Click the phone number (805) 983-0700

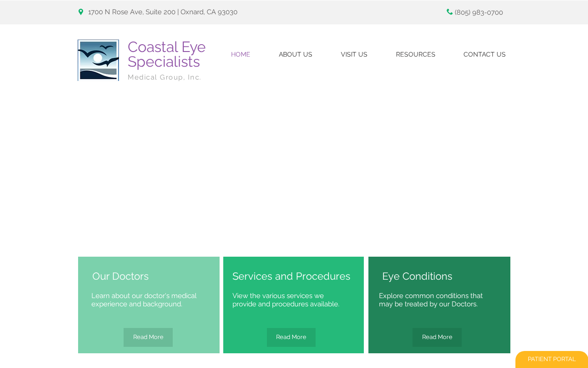(x=479, y=12)
